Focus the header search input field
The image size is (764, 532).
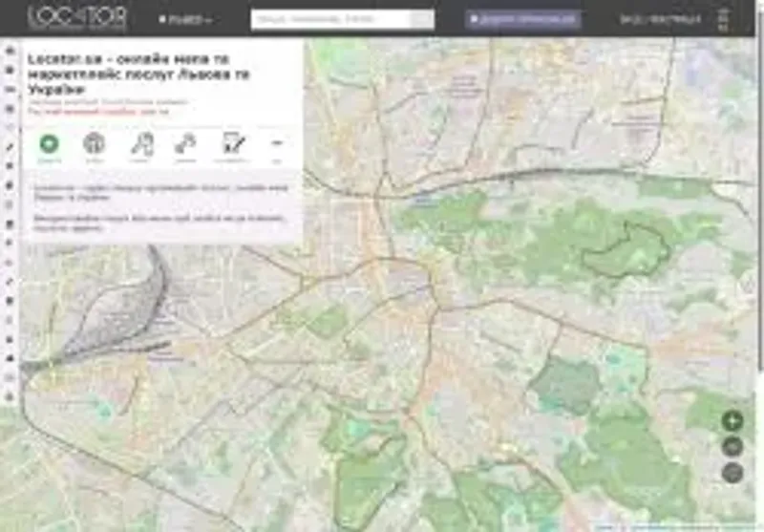[331, 19]
